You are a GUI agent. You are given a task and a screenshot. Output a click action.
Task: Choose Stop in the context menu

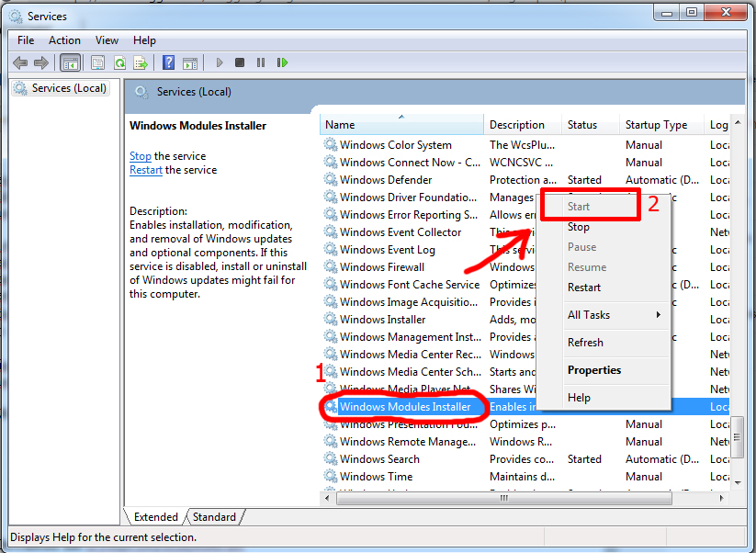604,227
